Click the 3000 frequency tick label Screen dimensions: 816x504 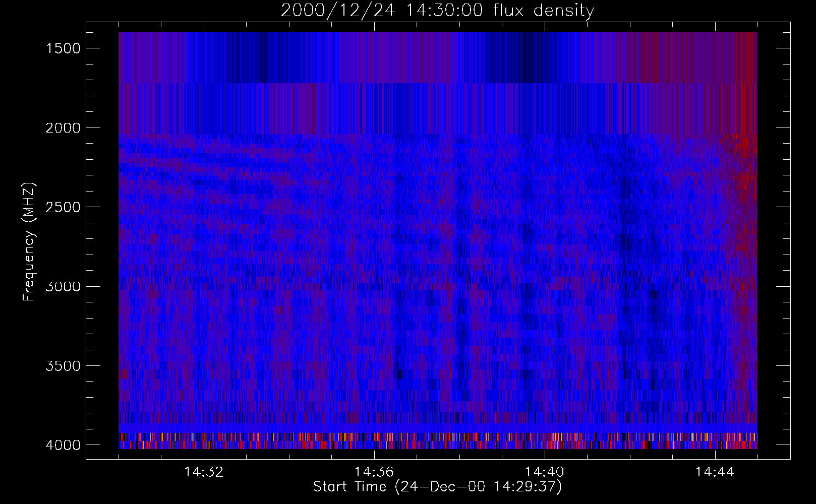pyautogui.click(x=63, y=287)
